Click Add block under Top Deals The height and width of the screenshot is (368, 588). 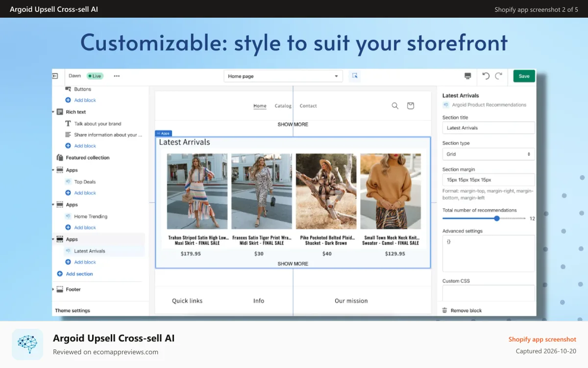85,193
